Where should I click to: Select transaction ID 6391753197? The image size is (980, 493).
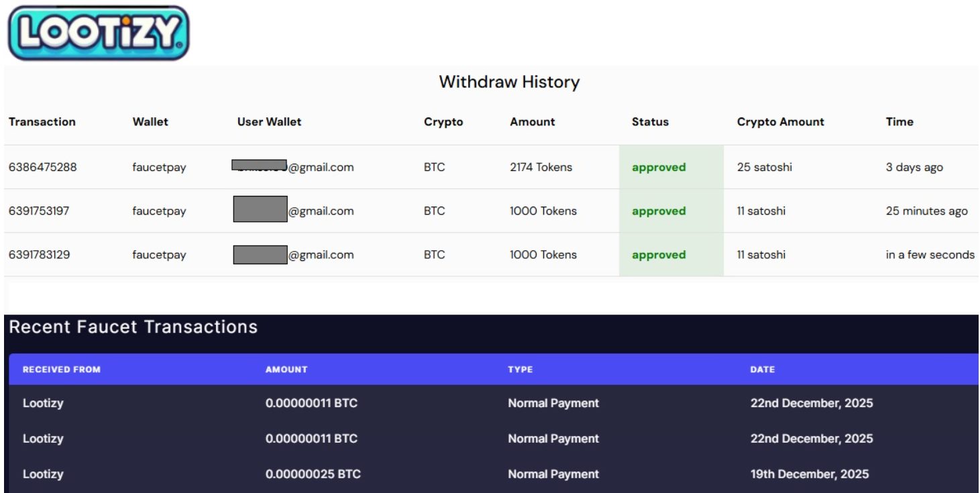(x=39, y=211)
